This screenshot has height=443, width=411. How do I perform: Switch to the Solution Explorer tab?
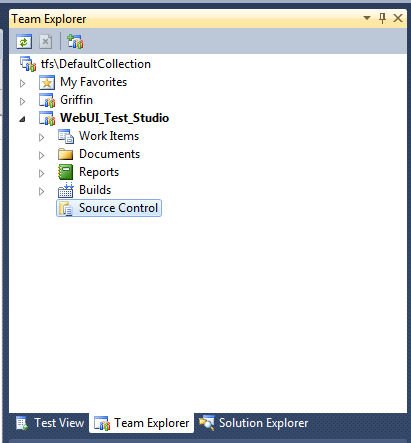253,423
